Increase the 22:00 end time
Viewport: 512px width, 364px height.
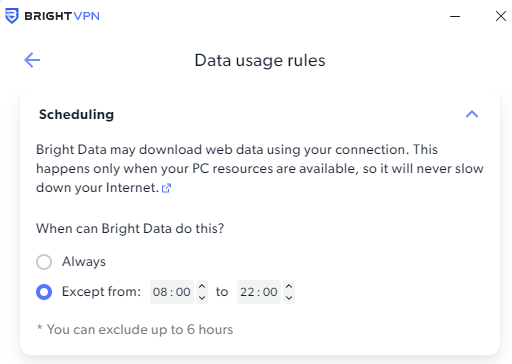point(289,286)
